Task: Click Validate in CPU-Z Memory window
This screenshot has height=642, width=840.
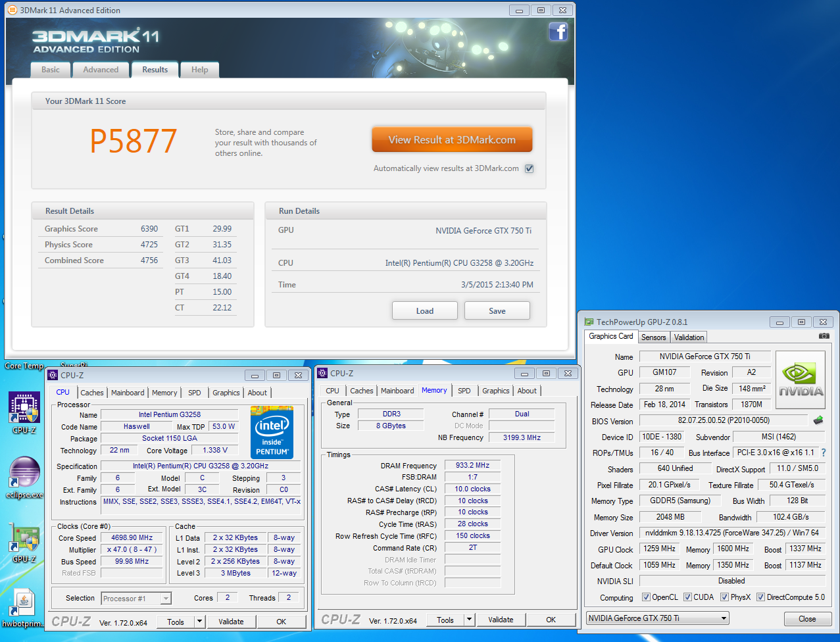Action: click(501, 620)
